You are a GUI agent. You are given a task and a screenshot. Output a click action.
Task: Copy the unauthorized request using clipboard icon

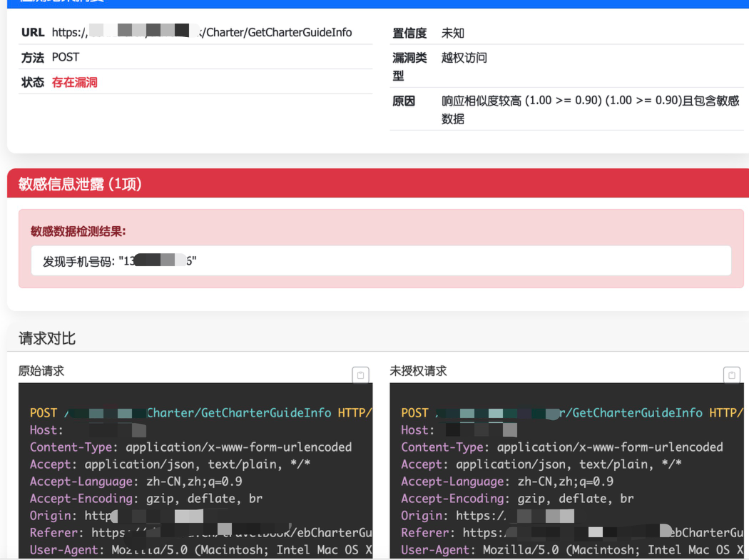tap(731, 375)
